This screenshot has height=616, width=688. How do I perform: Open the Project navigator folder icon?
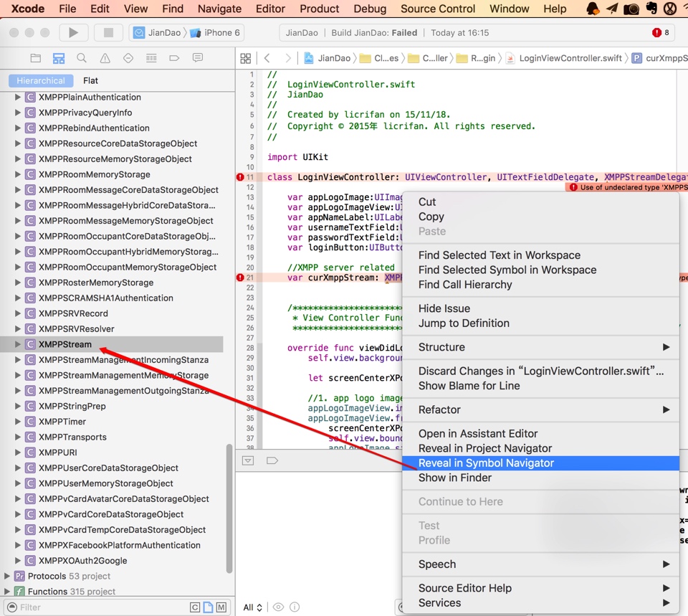pos(36,58)
